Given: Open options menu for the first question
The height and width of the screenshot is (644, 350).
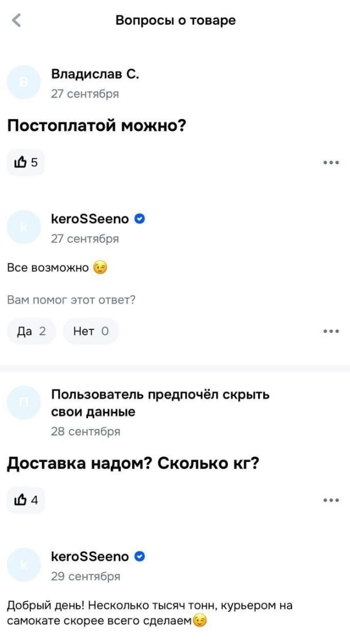Looking at the screenshot, I should pyautogui.click(x=332, y=162).
